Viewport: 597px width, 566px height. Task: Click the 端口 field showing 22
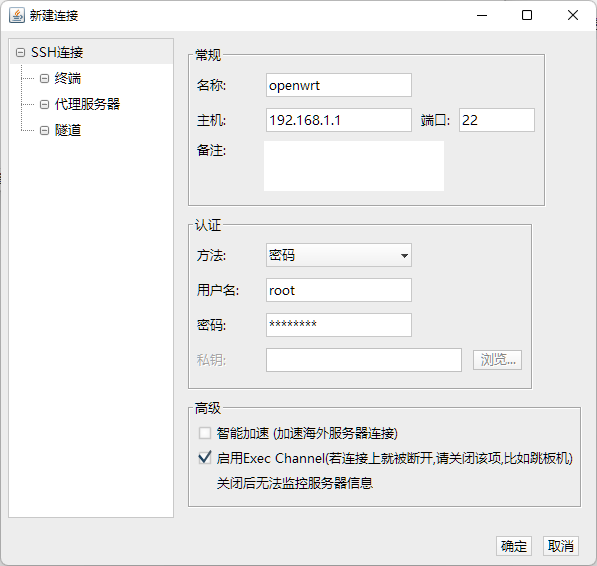point(496,120)
